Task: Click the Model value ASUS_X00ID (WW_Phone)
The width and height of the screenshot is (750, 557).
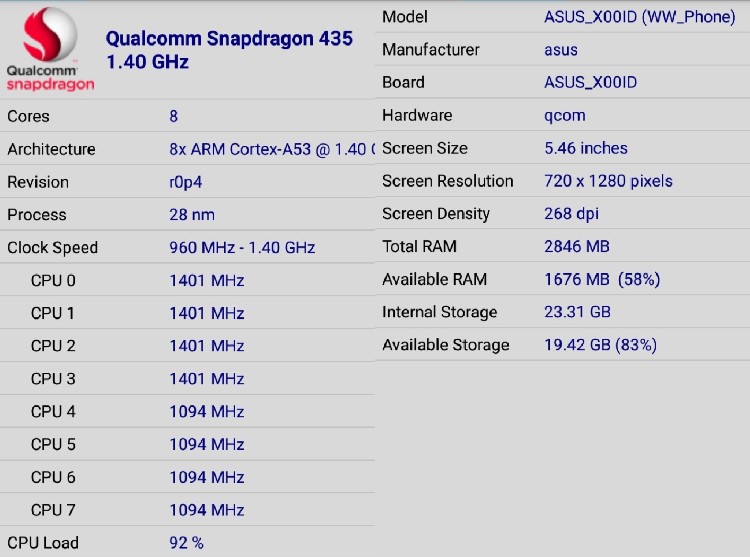Action: coord(640,17)
